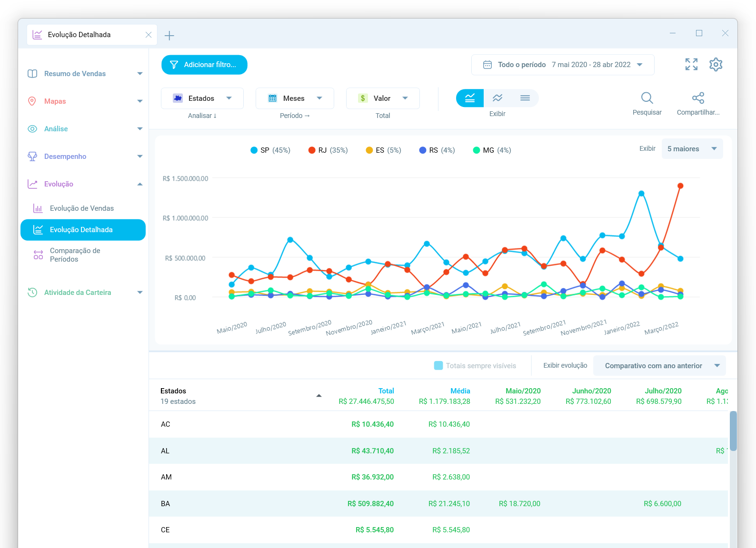
Task: Click the Total column header
Action: tap(386, 391)
